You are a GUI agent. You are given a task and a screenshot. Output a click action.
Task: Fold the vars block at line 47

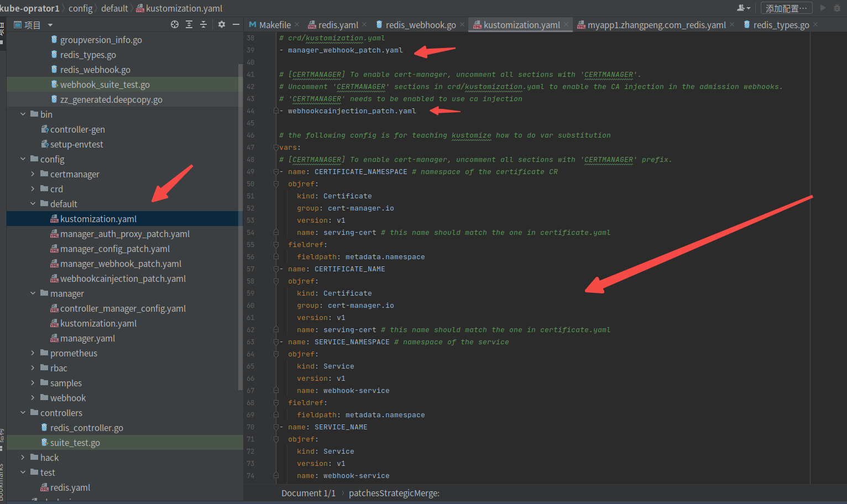pos(276,148)
